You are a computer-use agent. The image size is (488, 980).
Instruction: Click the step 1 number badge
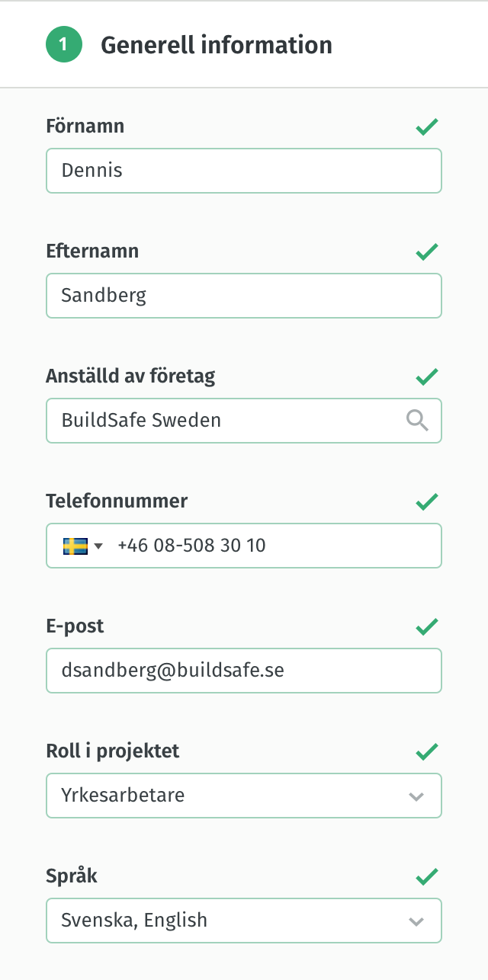[x=64, y=45]
